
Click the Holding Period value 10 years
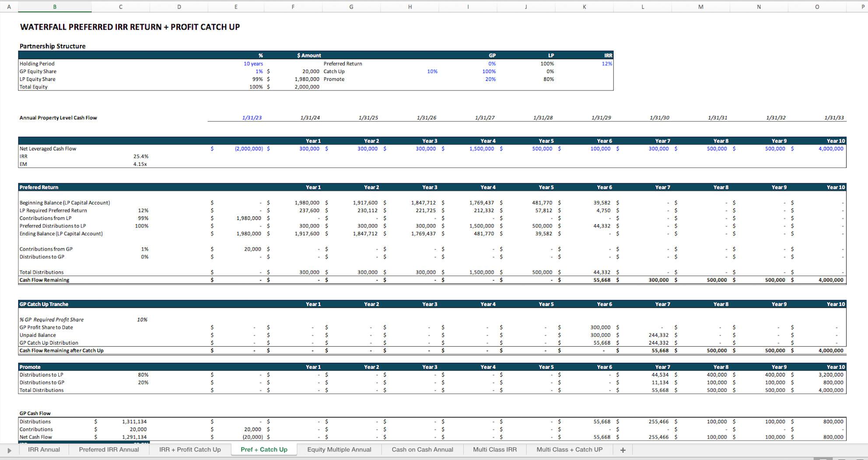click(253, 64)
